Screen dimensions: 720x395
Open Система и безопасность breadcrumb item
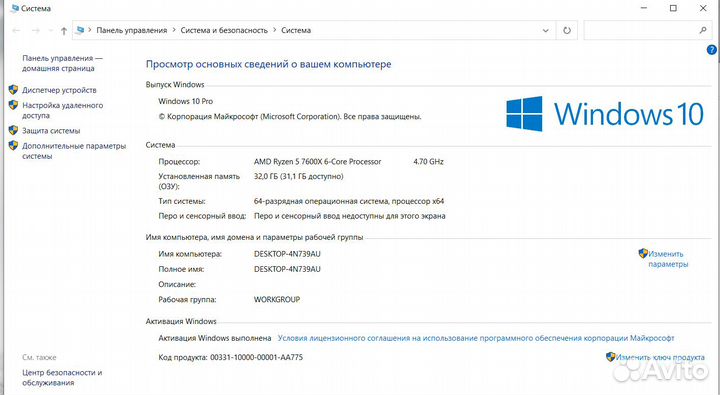(x=224, y=30)
